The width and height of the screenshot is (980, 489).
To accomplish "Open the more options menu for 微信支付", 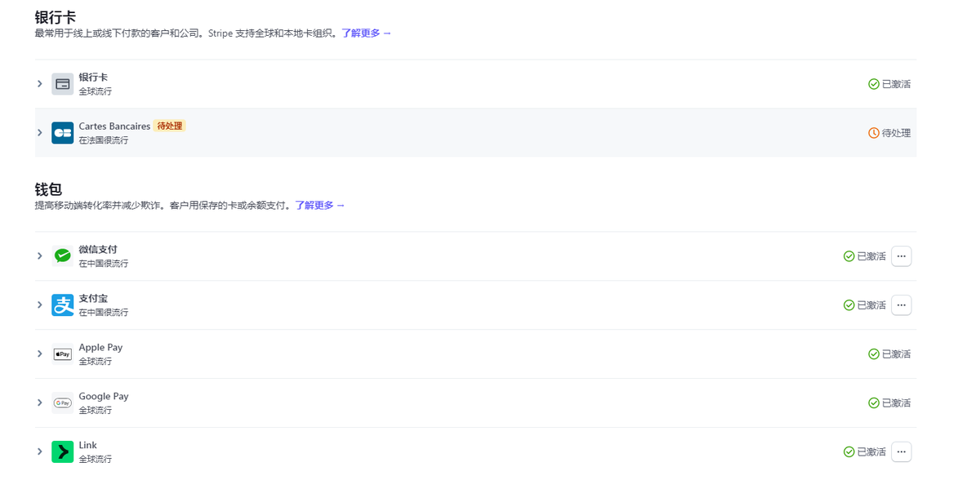I will (902, 256).
